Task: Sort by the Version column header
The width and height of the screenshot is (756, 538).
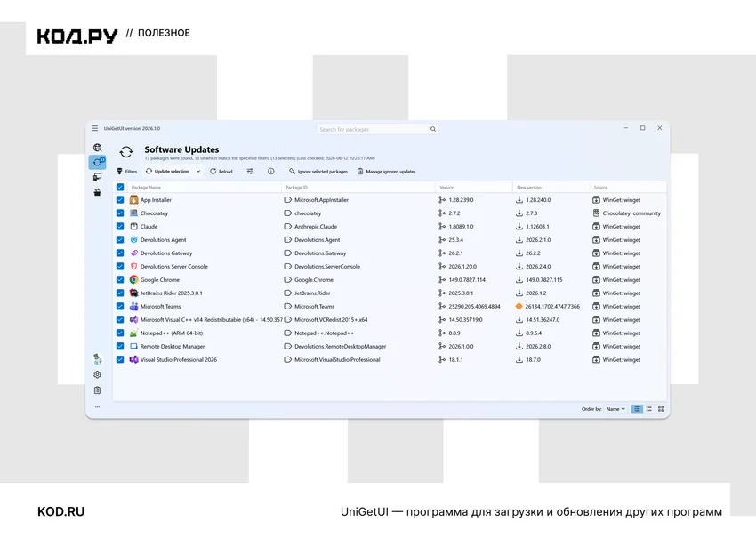Action: pos(447,187)
